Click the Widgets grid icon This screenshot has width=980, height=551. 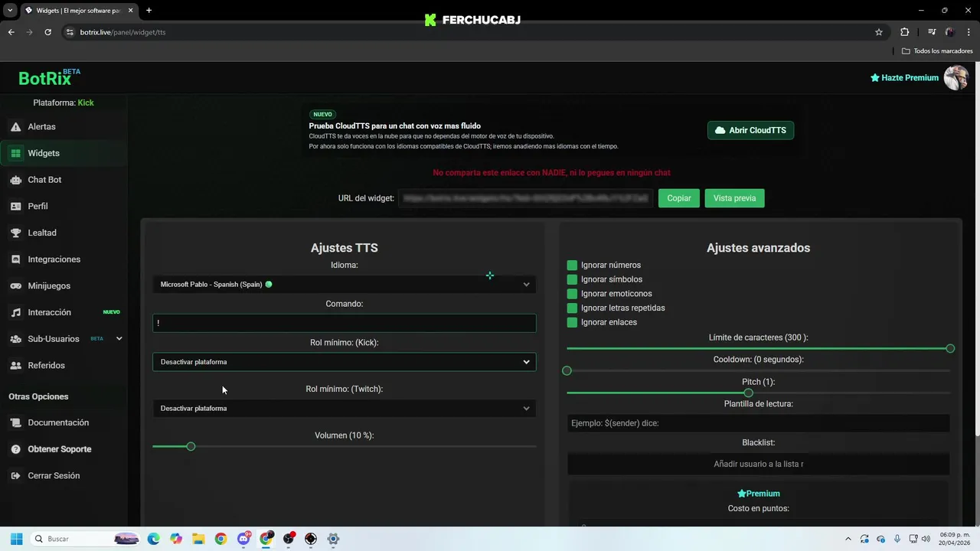tap(15, 153)
